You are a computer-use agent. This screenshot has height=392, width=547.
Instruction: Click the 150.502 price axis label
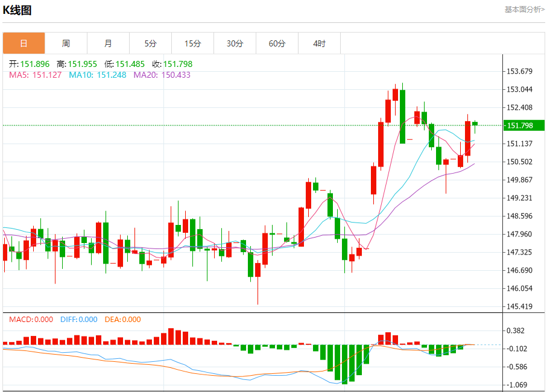519,162
